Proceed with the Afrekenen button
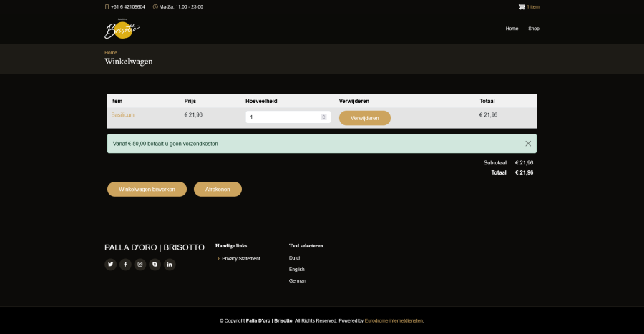The image size is (644, 334). tap(218, 189)
